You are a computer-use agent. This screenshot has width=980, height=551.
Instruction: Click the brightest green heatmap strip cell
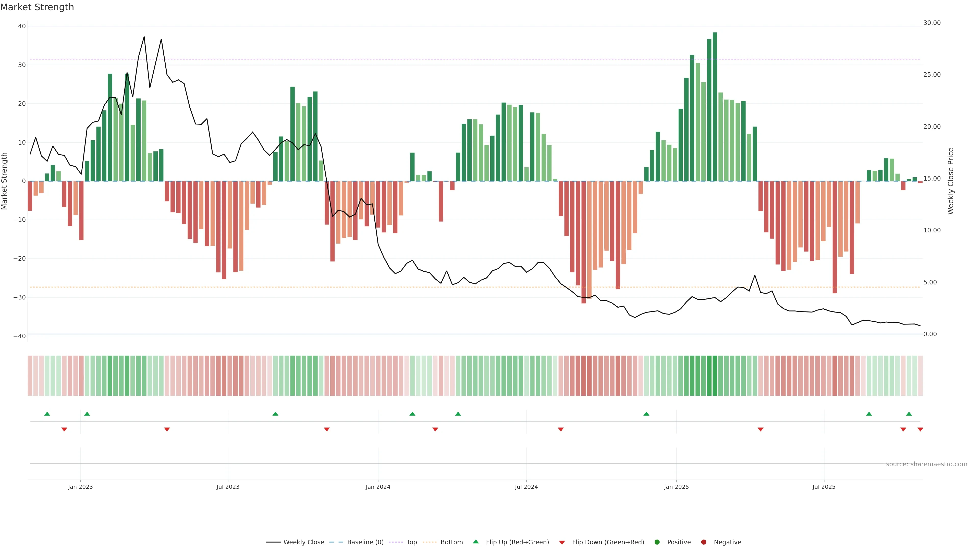(x=715, y=376)
